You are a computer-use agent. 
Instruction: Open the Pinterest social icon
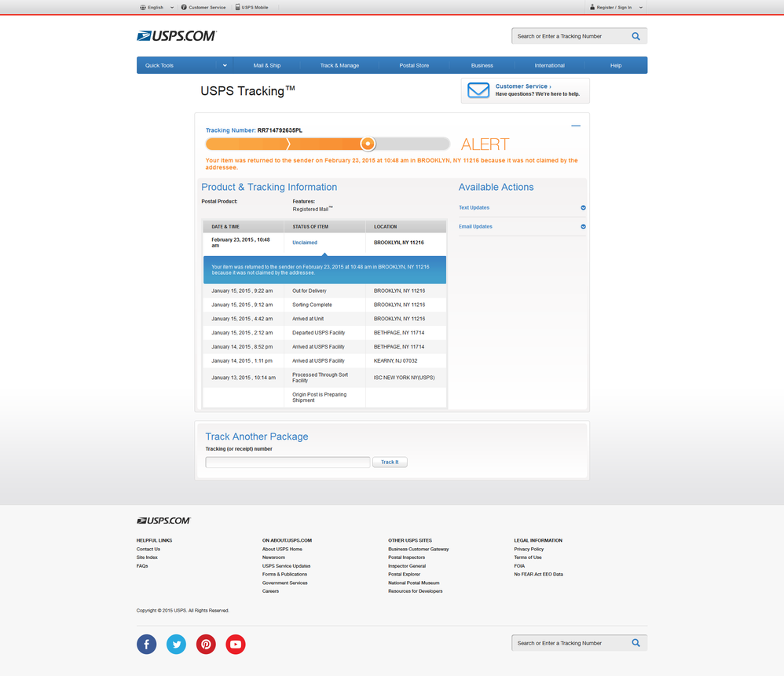tap(206, 645)
